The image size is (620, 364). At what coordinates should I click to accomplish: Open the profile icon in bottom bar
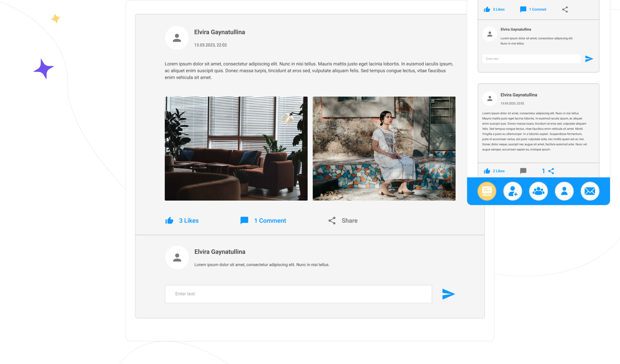tap(564, 191)
